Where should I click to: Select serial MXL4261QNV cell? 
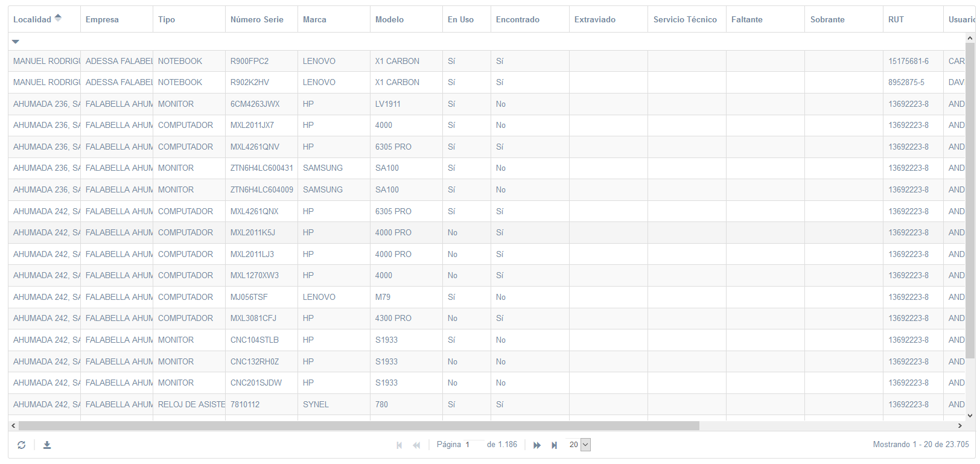click(x=261, y=147)
